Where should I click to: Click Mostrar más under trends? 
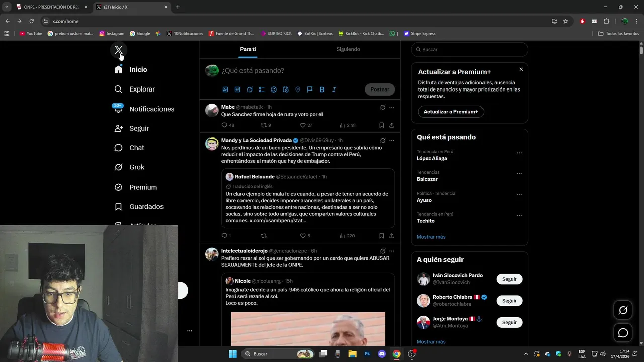431,237
